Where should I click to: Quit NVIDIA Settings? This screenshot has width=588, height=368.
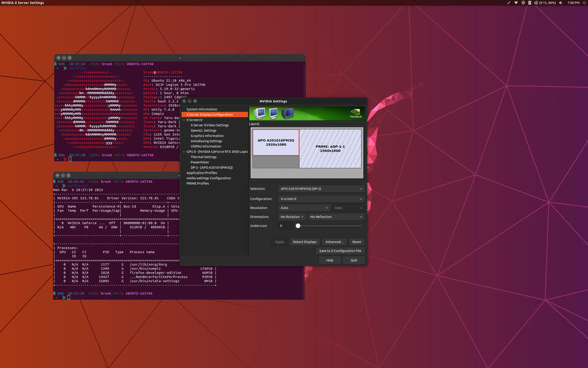pos(353,260)
